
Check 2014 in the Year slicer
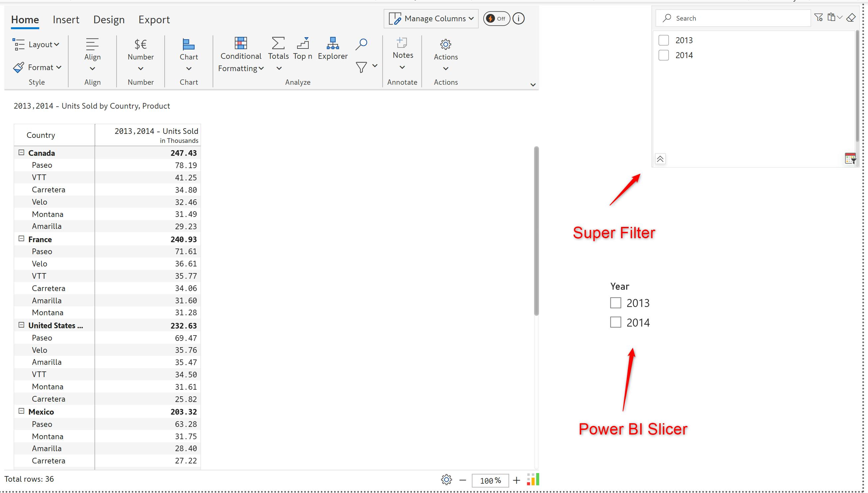click(x=615, y=322)
